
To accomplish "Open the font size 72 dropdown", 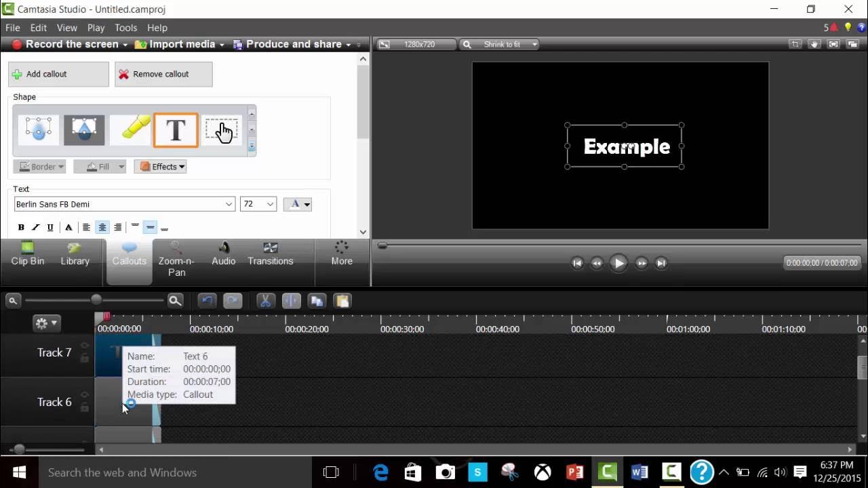I will click(x=270, y=204).
